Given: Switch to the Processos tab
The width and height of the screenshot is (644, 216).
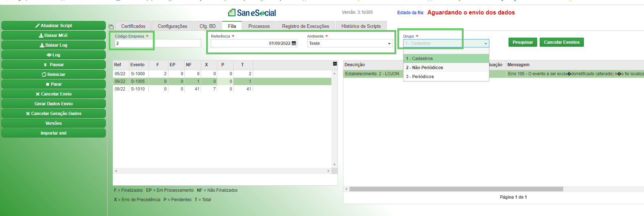Looking at the screenshot, I should 259,26.
